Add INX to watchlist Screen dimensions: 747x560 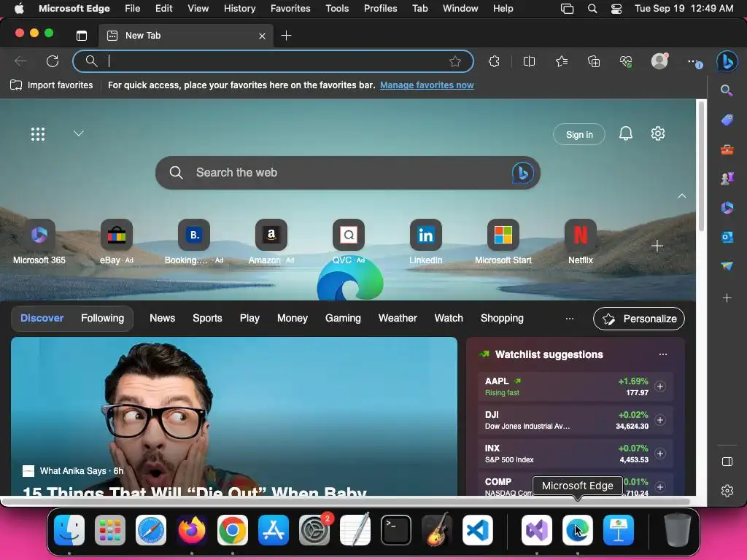coord(659,454)
